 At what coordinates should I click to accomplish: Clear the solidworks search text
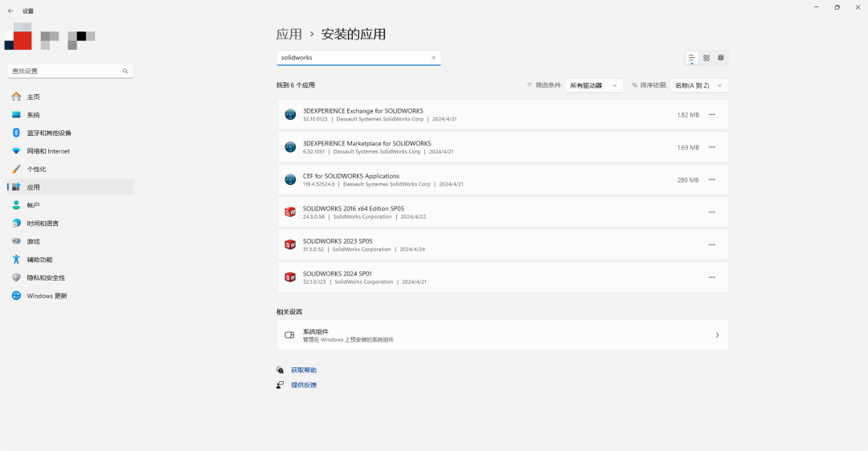tap(433, 58)
